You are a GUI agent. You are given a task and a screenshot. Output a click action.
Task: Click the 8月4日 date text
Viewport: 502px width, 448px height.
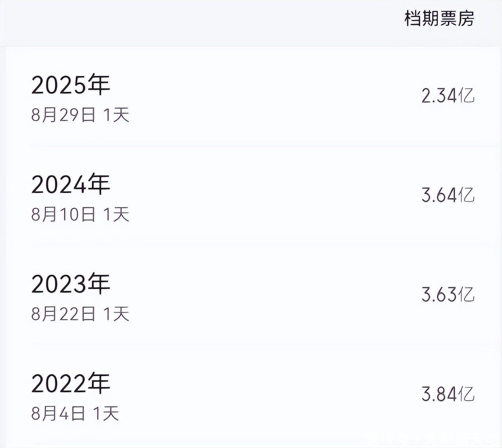point(58,414)
